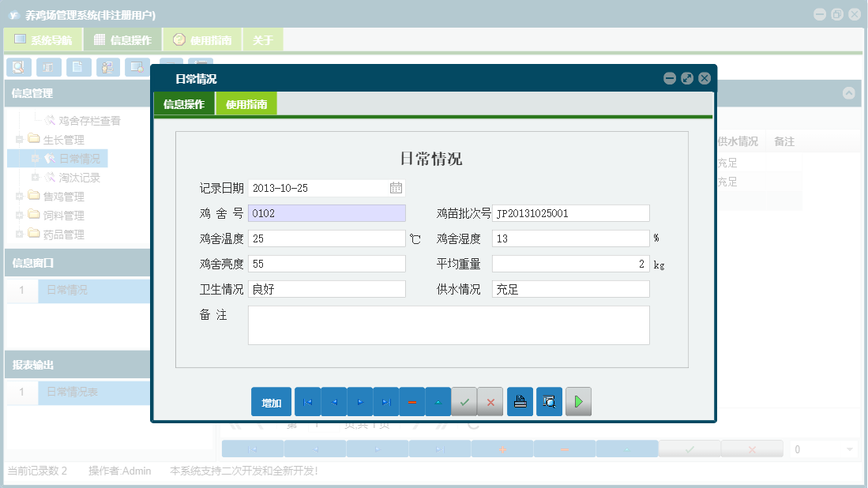
Task: Click the teal up-triangle edit button
Action: pyautogui.click(x=438, y=402)
